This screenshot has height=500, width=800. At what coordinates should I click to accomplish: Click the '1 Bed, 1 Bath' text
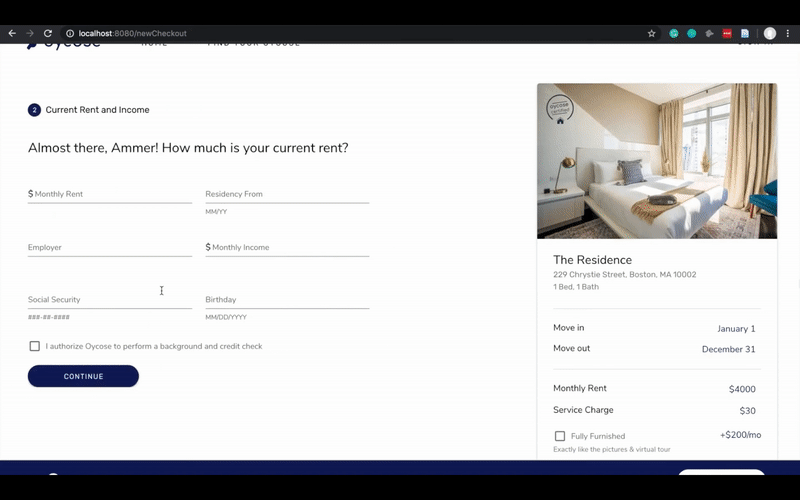click(x=576, y=287)
